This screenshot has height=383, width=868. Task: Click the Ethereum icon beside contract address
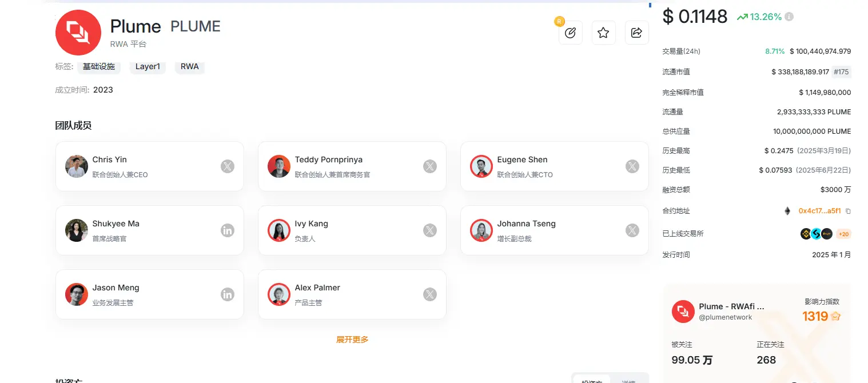[x=787, y=211]
